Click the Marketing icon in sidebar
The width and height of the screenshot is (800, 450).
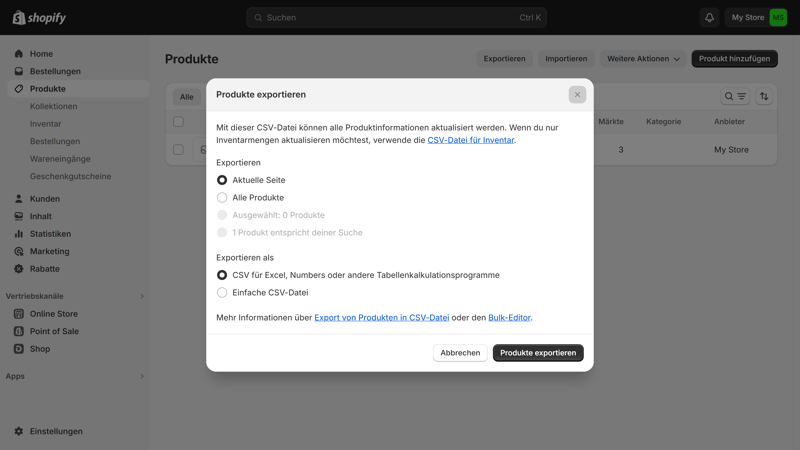(18, 251)
